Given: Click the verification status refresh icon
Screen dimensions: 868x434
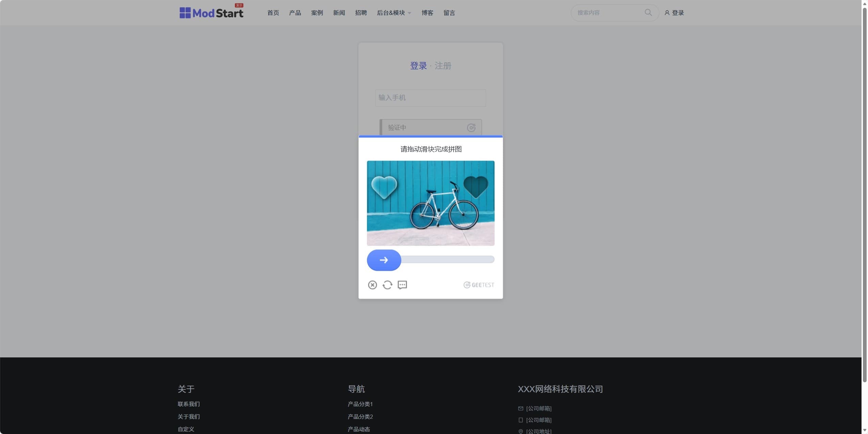Looking at the screenshot, I should click(x=471, y=128).
